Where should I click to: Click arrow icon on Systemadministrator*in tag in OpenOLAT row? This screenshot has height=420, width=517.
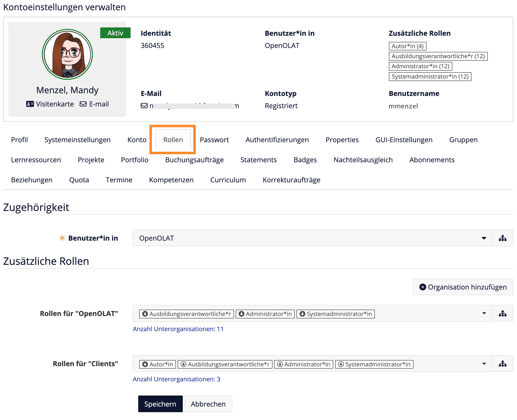click(302, 314)
